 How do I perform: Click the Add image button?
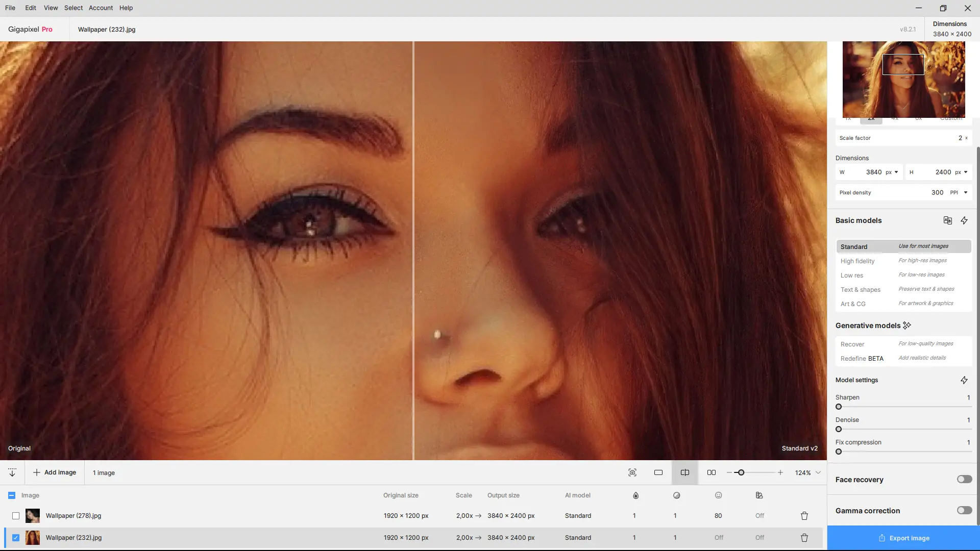(55, 472)
